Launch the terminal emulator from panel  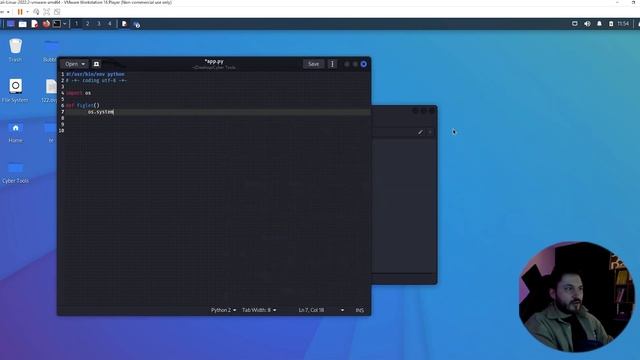pyautogui.click(x=57, y=24)
